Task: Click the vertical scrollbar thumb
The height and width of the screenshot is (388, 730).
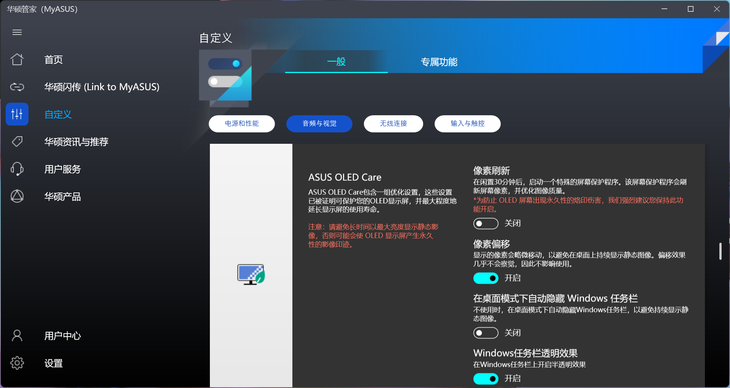Action: coord(720,251)
